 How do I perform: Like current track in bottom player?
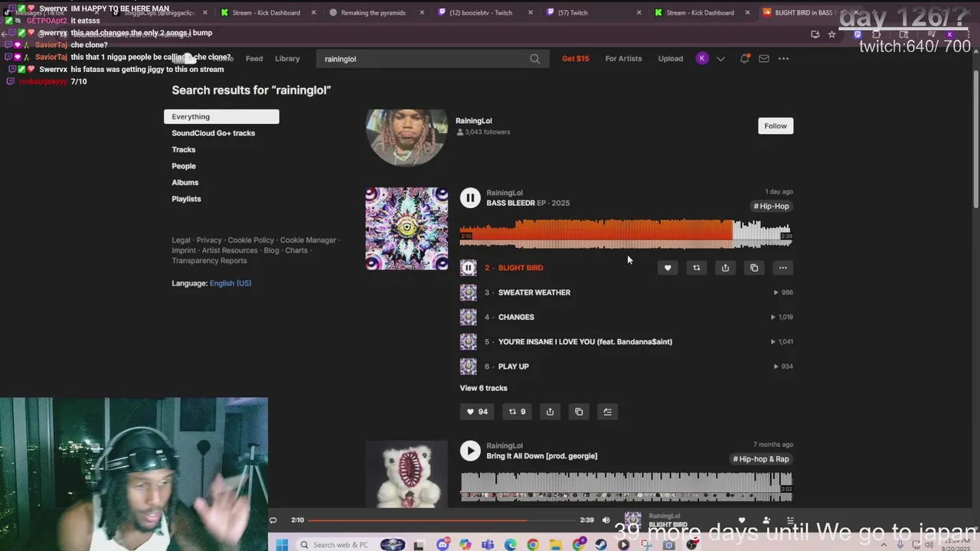pyautogui.click(x=741, y=520)
